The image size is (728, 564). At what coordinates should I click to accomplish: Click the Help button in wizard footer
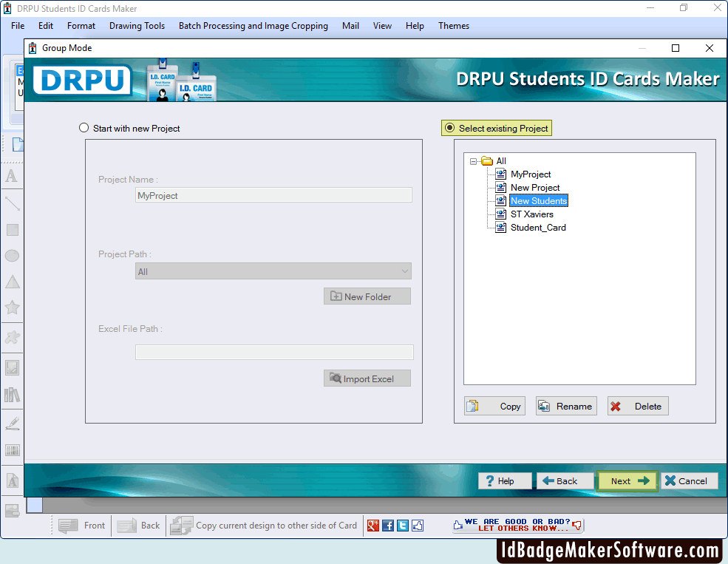pyautogui.click(x=505, y=481)
